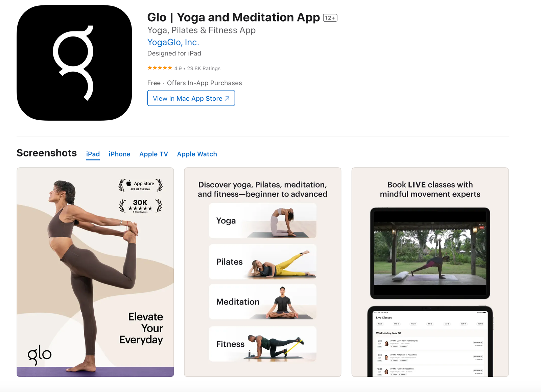Open the Discover yoga, Pilates screenshot
This screenshot has width=541, height=392.
pos(263,272)
